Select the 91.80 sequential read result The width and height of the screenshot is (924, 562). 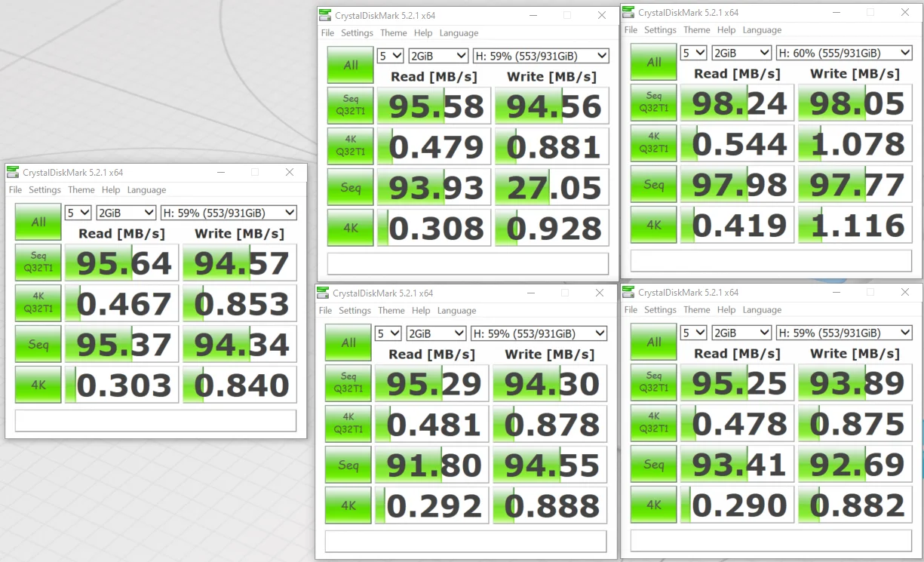tap(432, 465)
